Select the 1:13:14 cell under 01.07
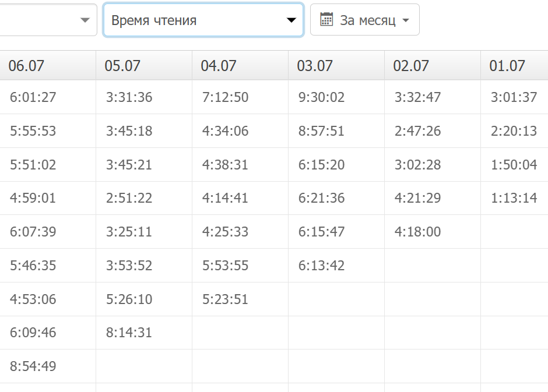This screenshot has width=548, height=392. pos(514,198)
